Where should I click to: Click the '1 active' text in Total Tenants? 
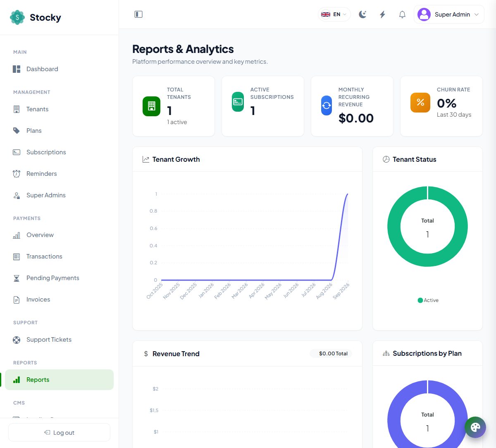[177, 122]
